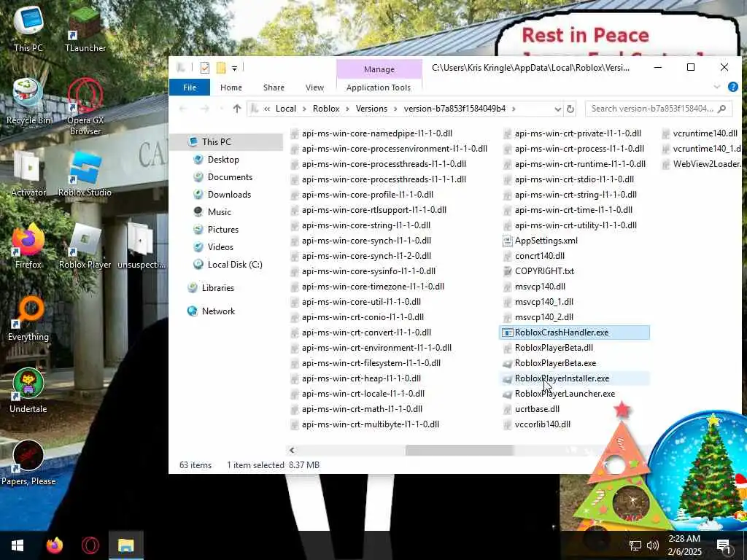The height and width of the screenshot is (560, 747).
Task: Launch Firefox desktop shortcut
Action: (x=28, y=246)
